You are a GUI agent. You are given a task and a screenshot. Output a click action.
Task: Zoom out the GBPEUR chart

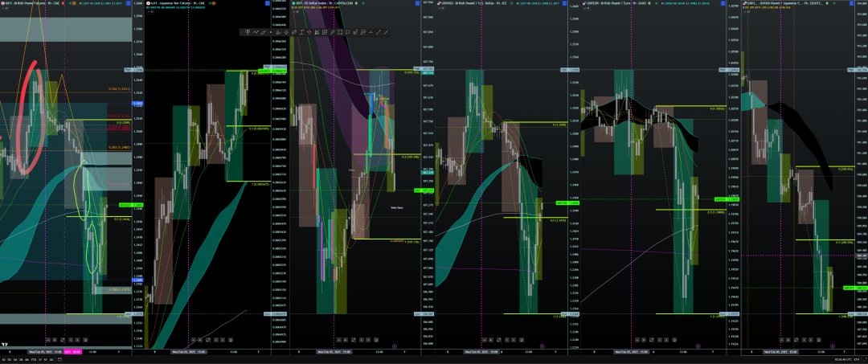pos(637,340)
